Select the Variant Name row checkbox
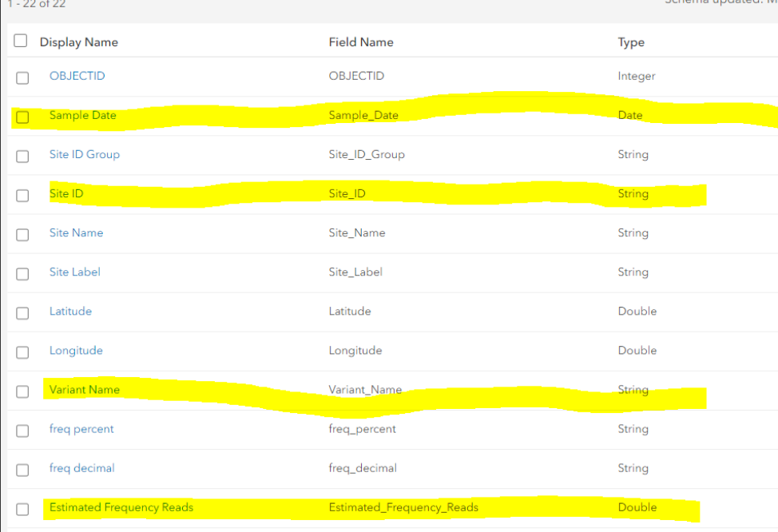Viewport: 778px width, 532px height. tap(22, 391)
